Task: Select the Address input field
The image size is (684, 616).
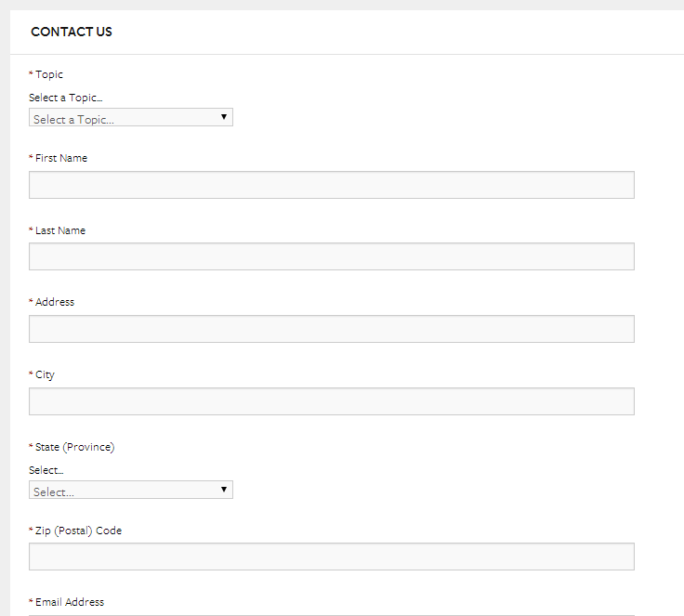Action: [x=331, y=329]
